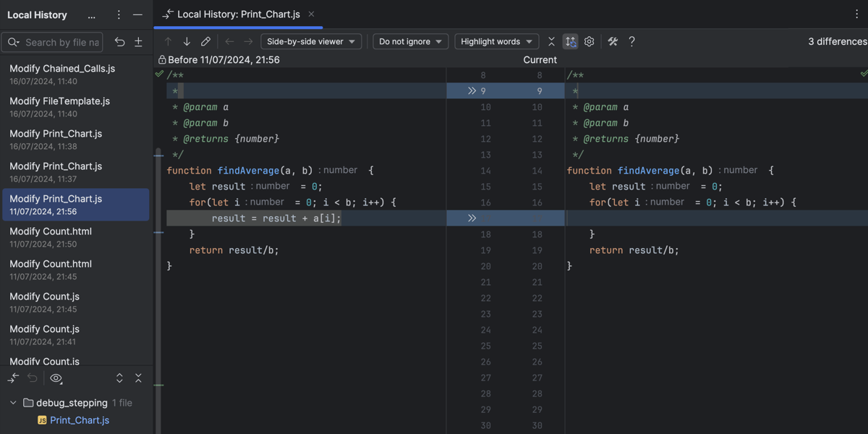868x434 pixels.
Task: Navigate to the previous difference with the up arrow
Action: pos(167,41)
